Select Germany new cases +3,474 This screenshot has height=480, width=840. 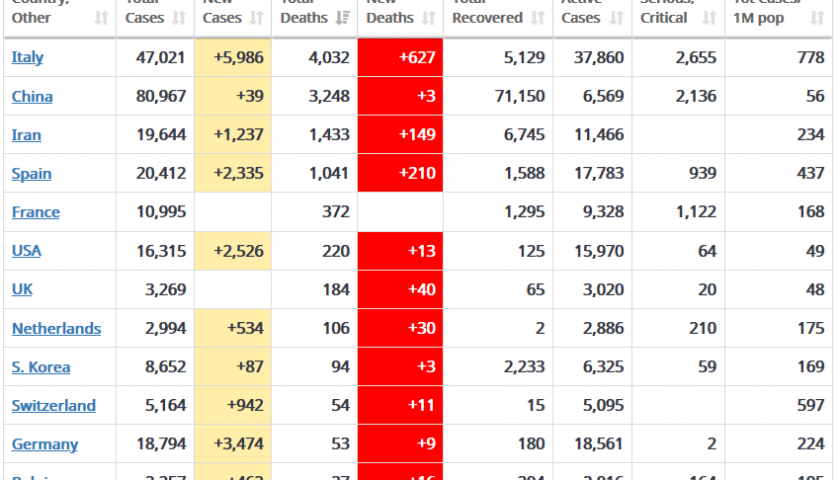pos(238,444)
